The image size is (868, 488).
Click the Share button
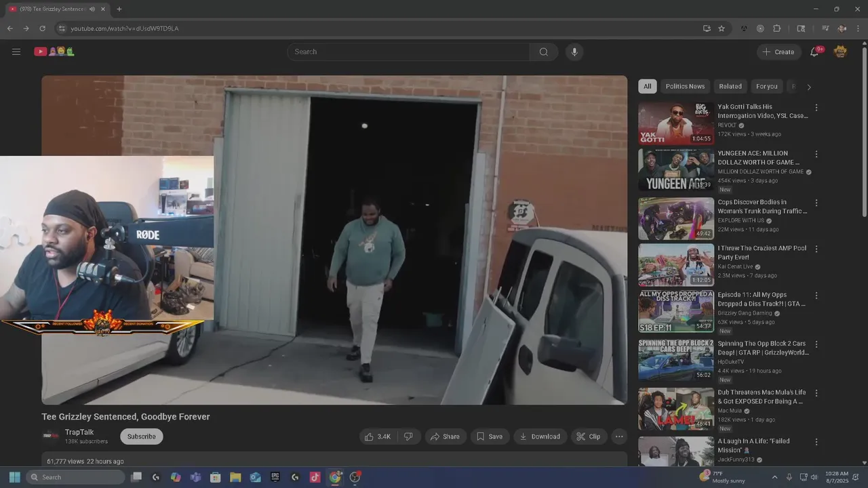[x=445, y=436]
